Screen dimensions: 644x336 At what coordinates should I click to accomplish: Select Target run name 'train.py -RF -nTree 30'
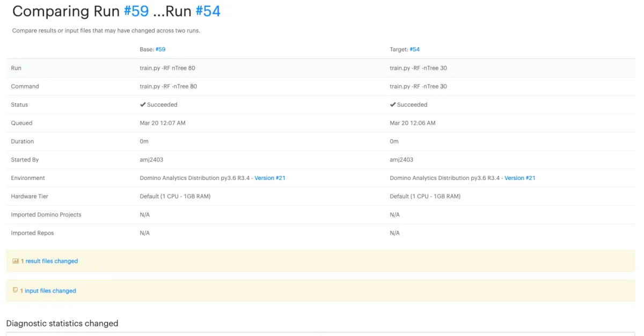pos(418,68)
